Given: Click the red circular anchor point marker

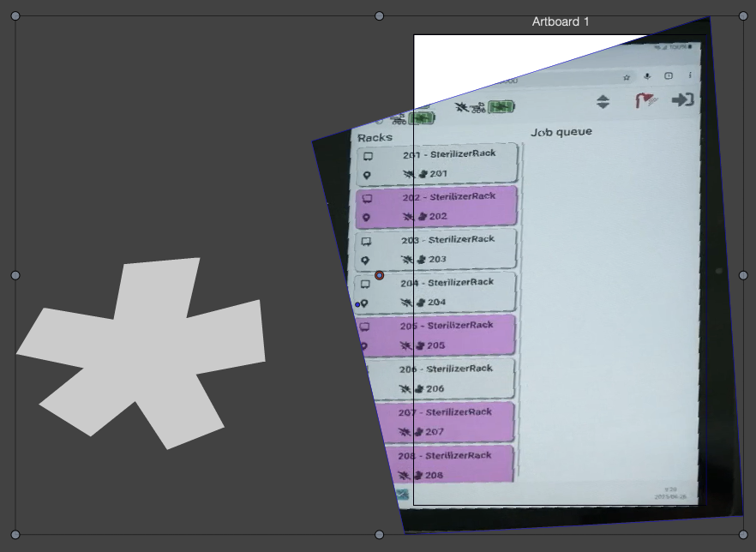Looking at the screenshot, I should (380, 275).
